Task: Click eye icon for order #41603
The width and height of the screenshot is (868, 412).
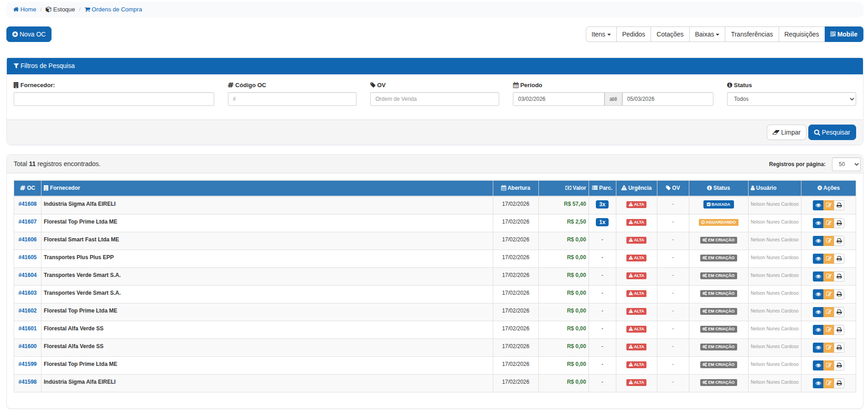Action: pos(818,294)
